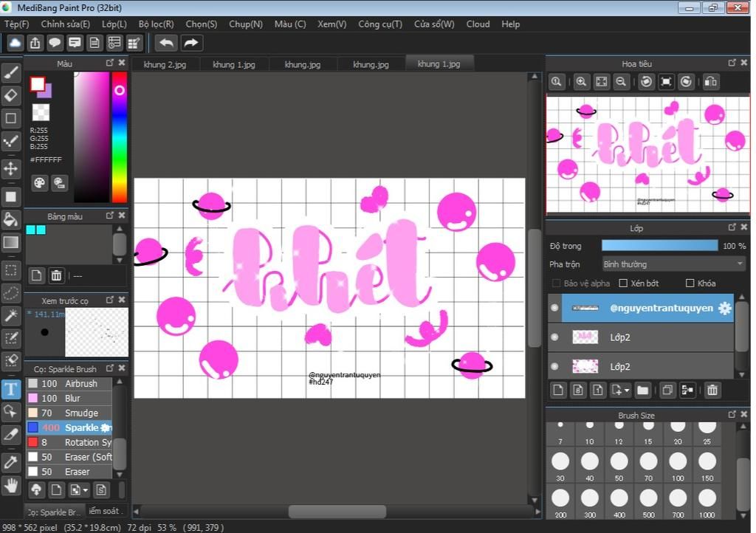This screenshot has width=756, height=533.
Task: Click the Undo arrow in toolbar
Action: (166, 43)
